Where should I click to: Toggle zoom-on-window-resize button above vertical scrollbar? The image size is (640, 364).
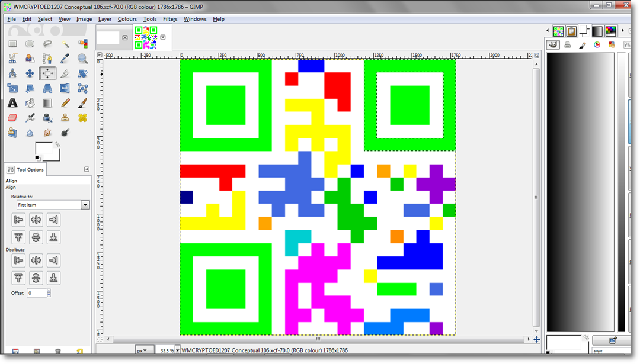(536, 56)
